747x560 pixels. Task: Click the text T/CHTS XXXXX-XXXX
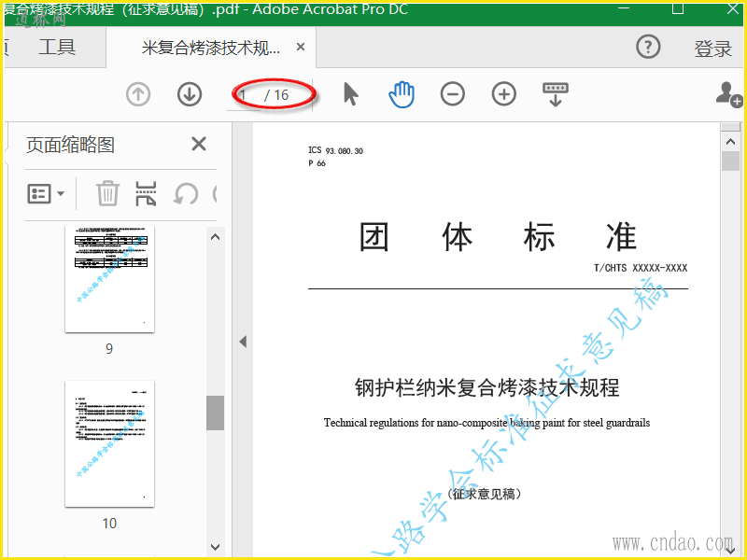pyautogui.click(x=641, y=268)
